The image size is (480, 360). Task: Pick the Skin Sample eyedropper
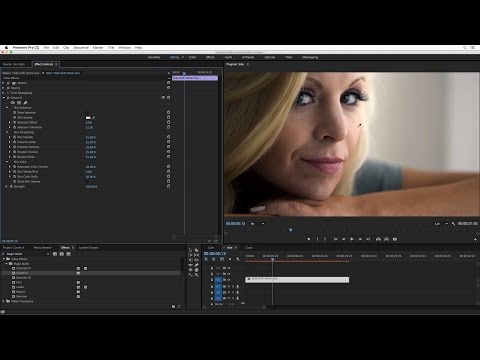click(x=94, y=118)
